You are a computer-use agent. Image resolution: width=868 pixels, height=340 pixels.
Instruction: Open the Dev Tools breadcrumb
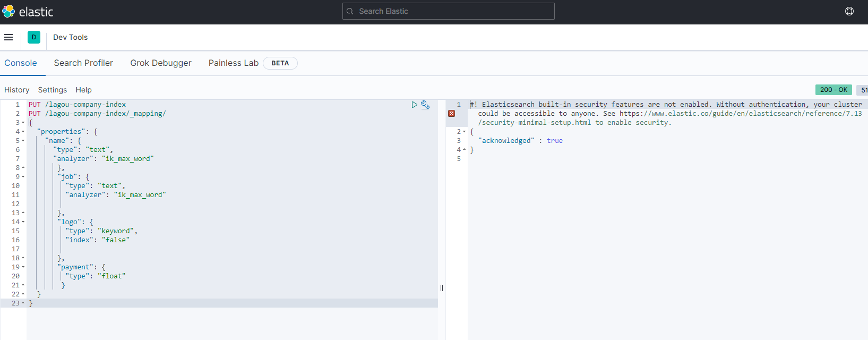click(70, 37)
